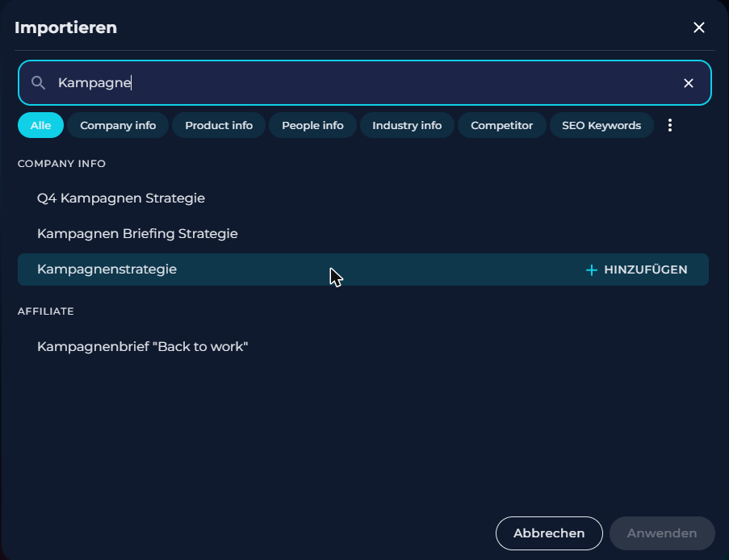Viewport: 729px width, 560px height.
Task: Filter by Product info
Action: pyautogui.click(x=219, y=126)
